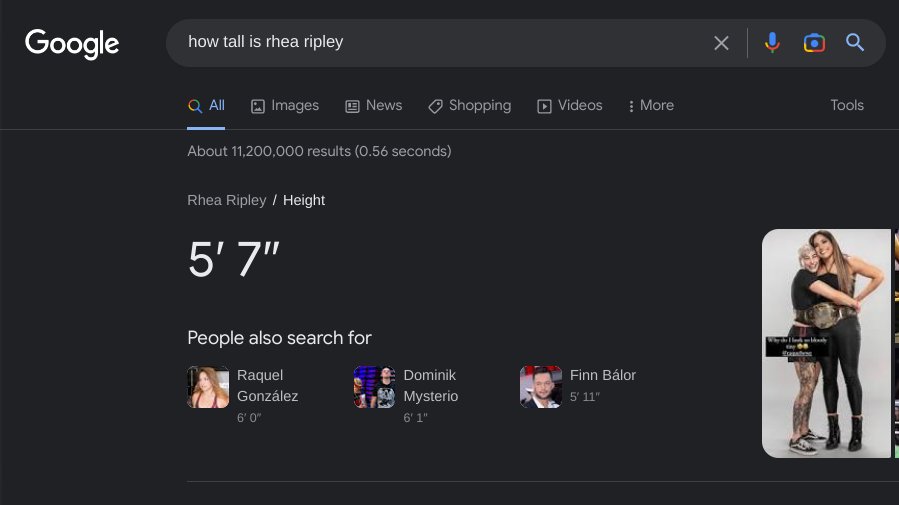Open Raquel González related search
The image size is (899, 505).
243,396
